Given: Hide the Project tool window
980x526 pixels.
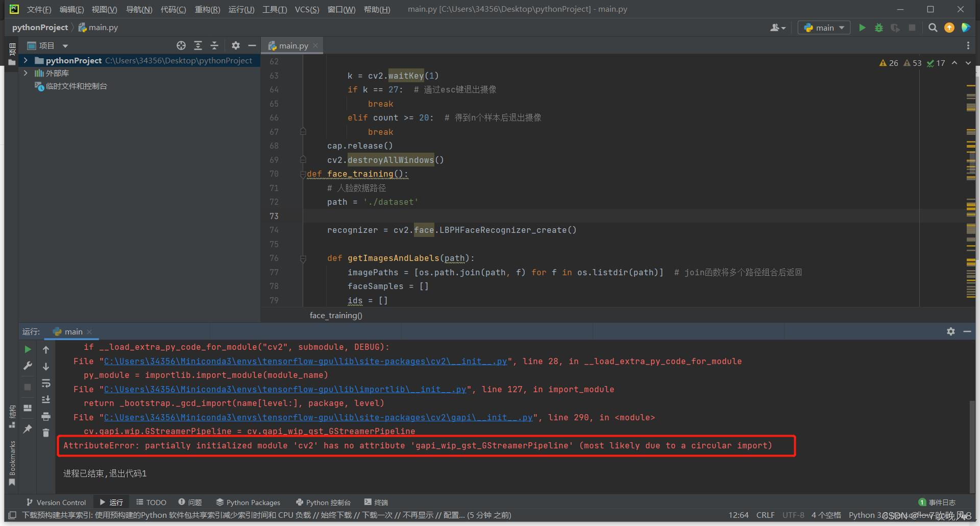Looking at the screenshot, I should click(x=252, y=45).
